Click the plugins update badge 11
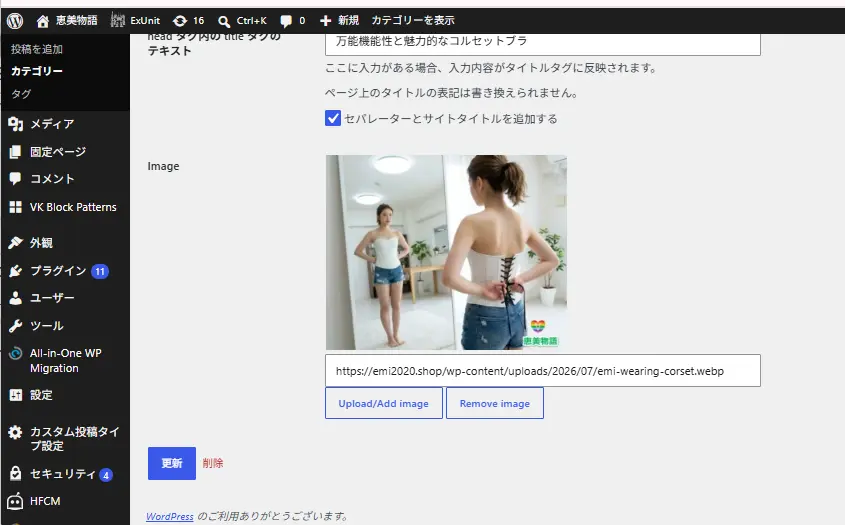Viewport: 845px width, 525px height. (100, 272)
